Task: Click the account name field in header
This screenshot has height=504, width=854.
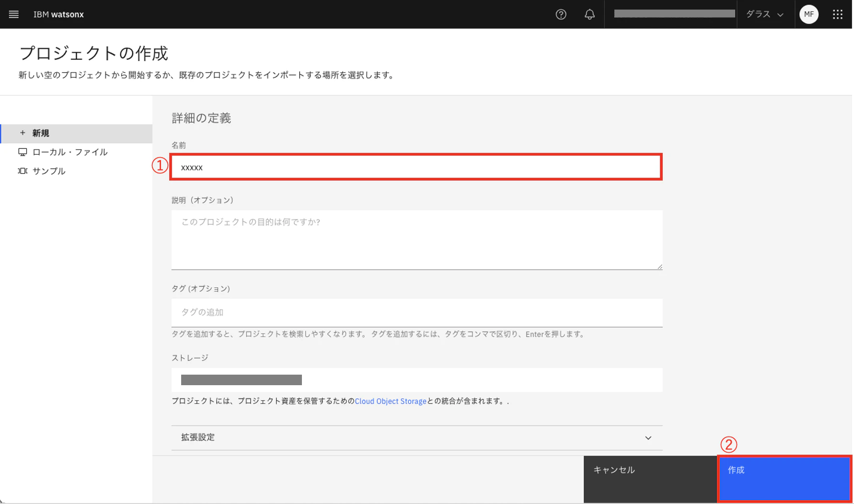Action: click(674, 14)
